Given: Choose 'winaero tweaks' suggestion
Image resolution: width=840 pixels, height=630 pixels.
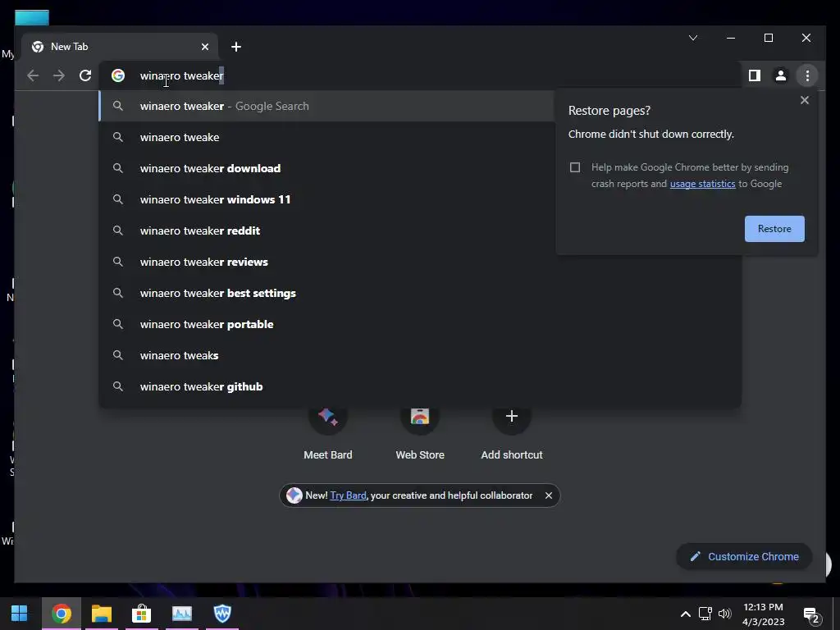Looking at the screenshot, I should [420, 355].
